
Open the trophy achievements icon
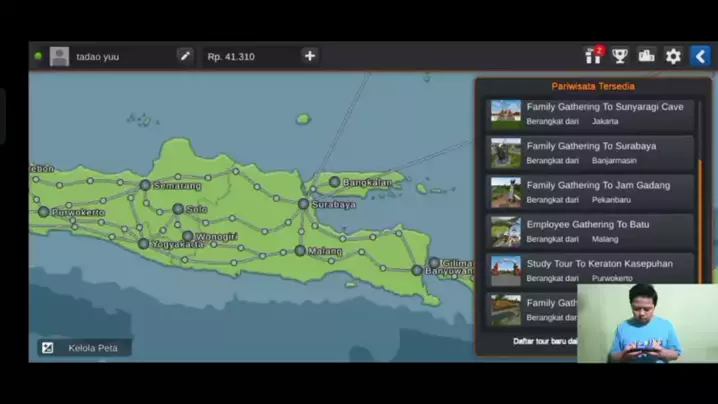pyautogui.click(x=620, y=56)
